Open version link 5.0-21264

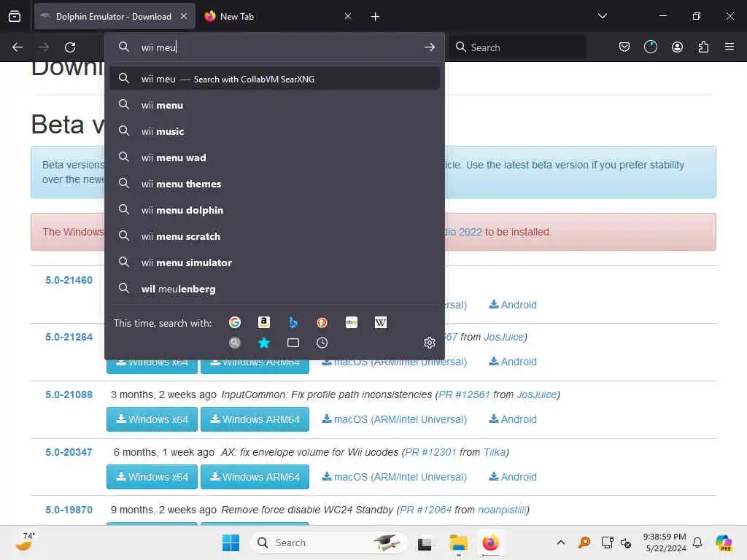point(69,337)
